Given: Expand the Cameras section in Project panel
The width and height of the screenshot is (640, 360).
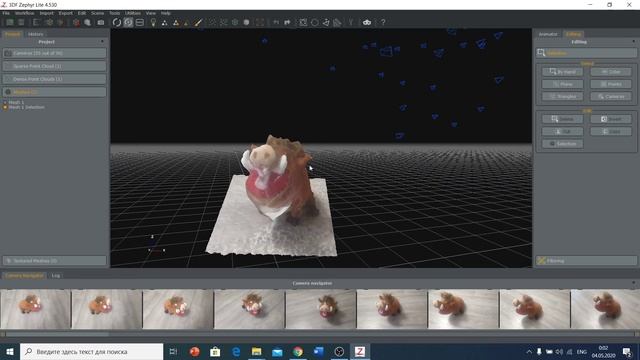Looking at the screenshot, I should [55, 53].
